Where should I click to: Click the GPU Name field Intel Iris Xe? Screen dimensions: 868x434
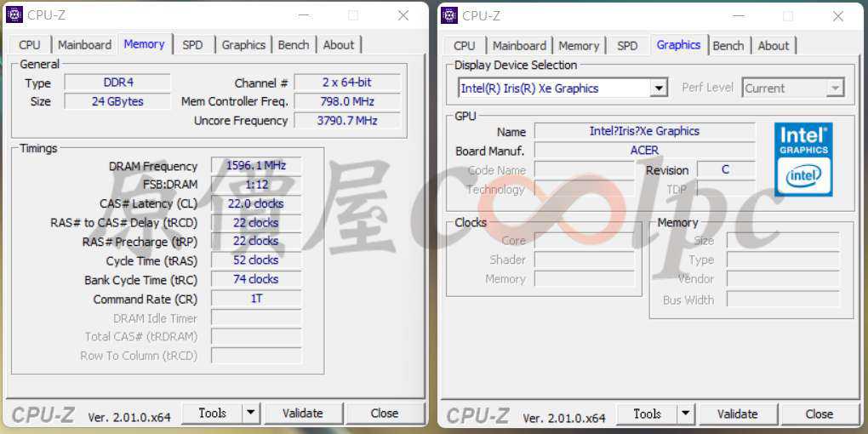pos(644,131)
